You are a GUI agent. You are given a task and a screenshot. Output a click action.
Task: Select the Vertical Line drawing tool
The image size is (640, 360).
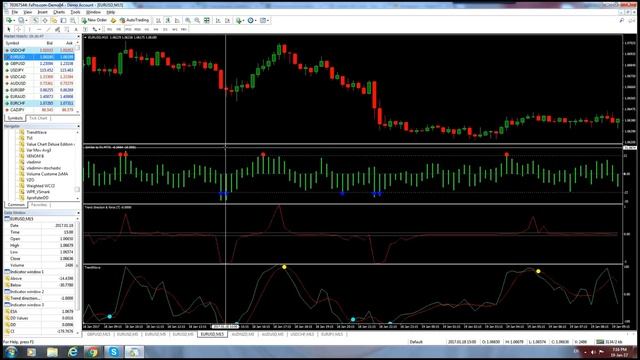pyautogui.click(x=29, y=29)
